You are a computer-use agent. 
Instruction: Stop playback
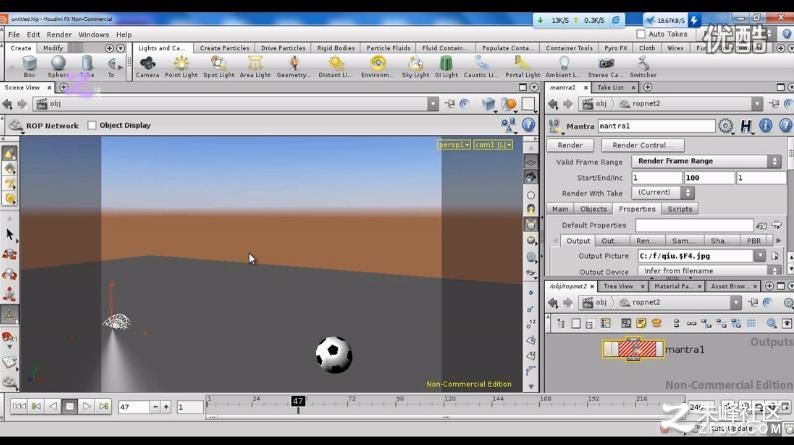(69, 406)
